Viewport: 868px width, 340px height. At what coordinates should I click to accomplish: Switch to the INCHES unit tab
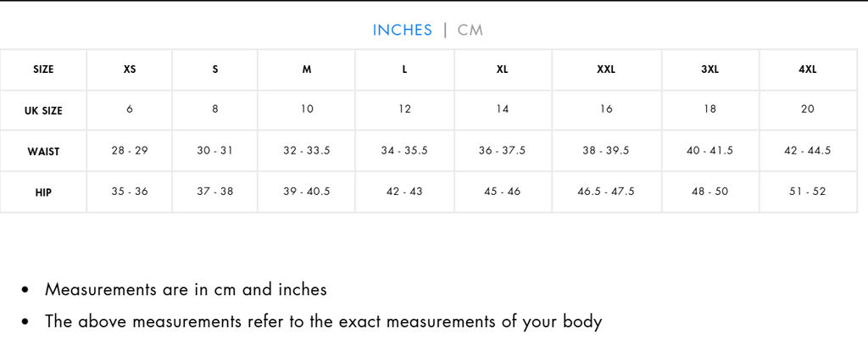403,31
